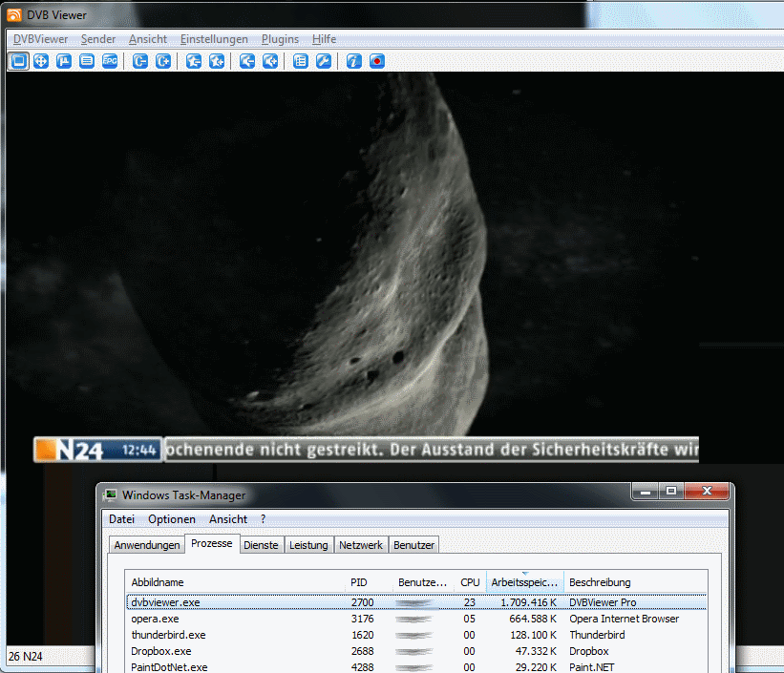Open the Plugins menu
This screenshot has height=673, width=784.
(280, 39)
